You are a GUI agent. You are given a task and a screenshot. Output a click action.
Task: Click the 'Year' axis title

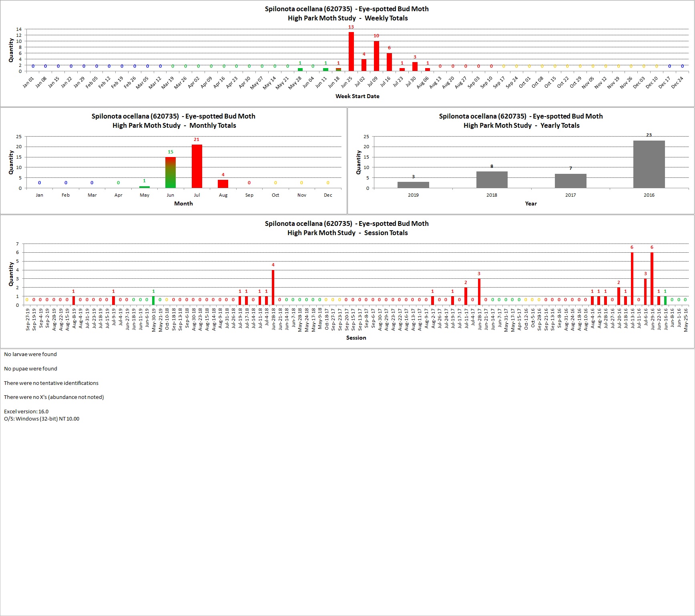pos(531,203)
